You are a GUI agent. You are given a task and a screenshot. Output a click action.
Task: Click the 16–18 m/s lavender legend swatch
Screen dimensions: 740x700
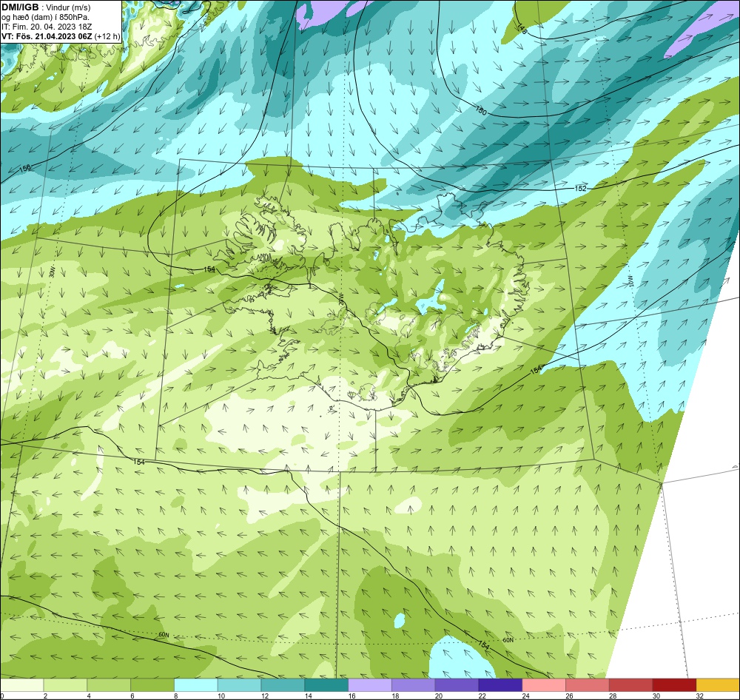point(370,685)
